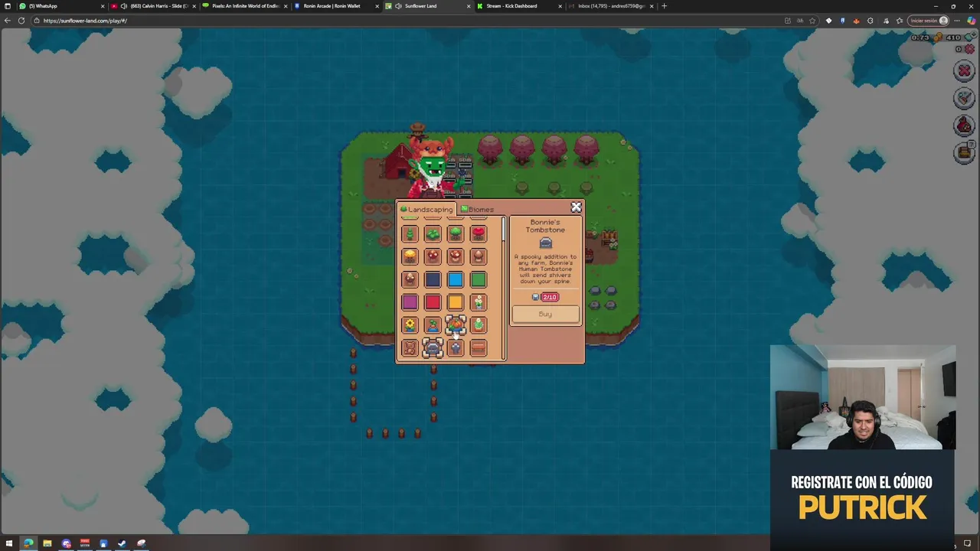Screen dimensions: 980x551
Task: Select the white flower pot item
Action: point(479,302)
